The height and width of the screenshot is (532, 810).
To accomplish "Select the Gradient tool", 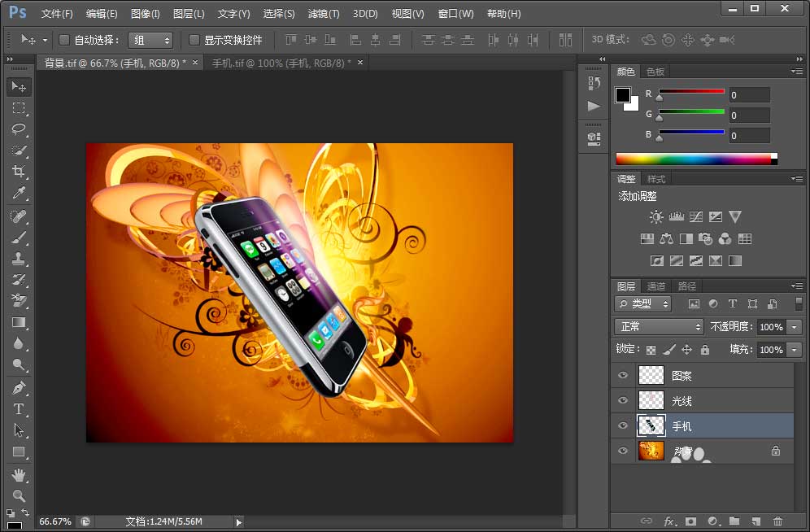I will tap(20, 322).
